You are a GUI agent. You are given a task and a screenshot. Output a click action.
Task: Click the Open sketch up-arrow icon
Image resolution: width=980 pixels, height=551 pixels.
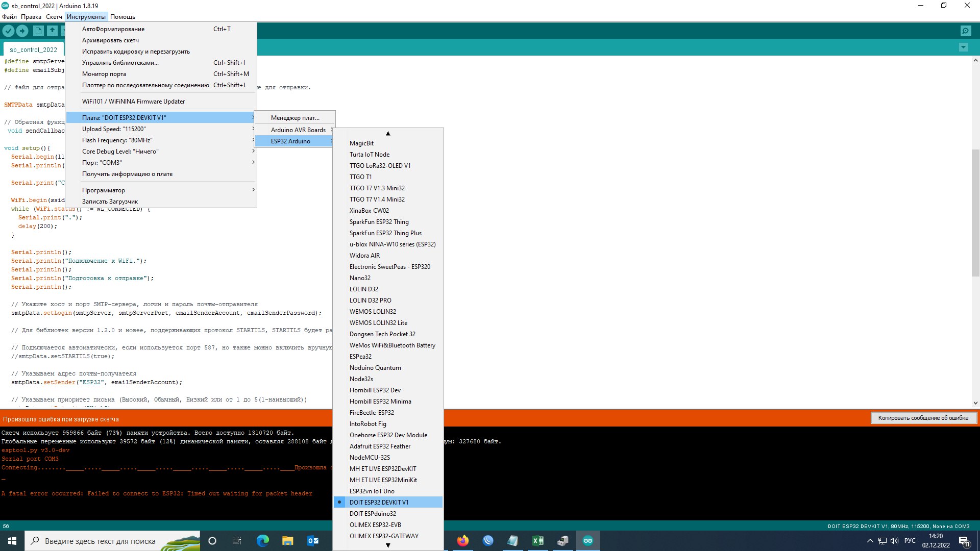point(52,31)
